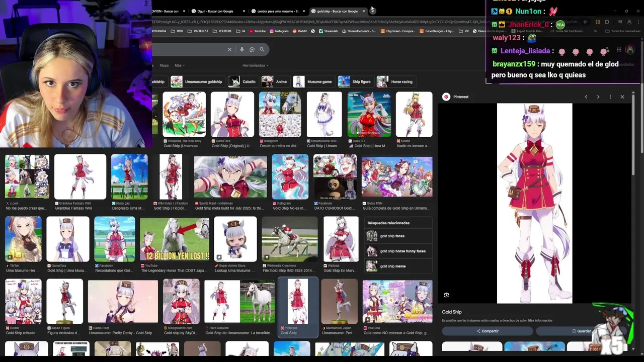Open Google Lens image search icon
This screenshot has width=644, height=362.
click(252, 49)
